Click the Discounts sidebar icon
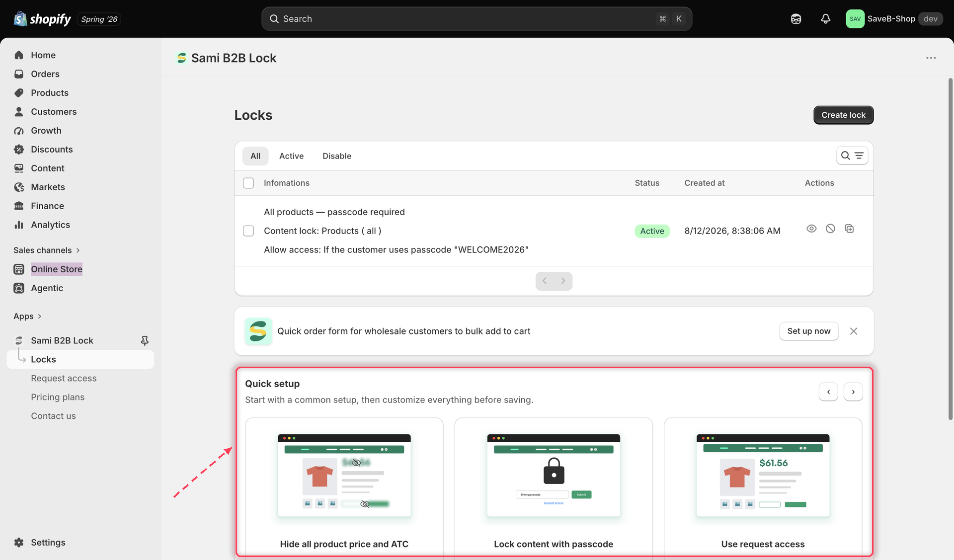The image size is (954, 560). tap(19, 150)
